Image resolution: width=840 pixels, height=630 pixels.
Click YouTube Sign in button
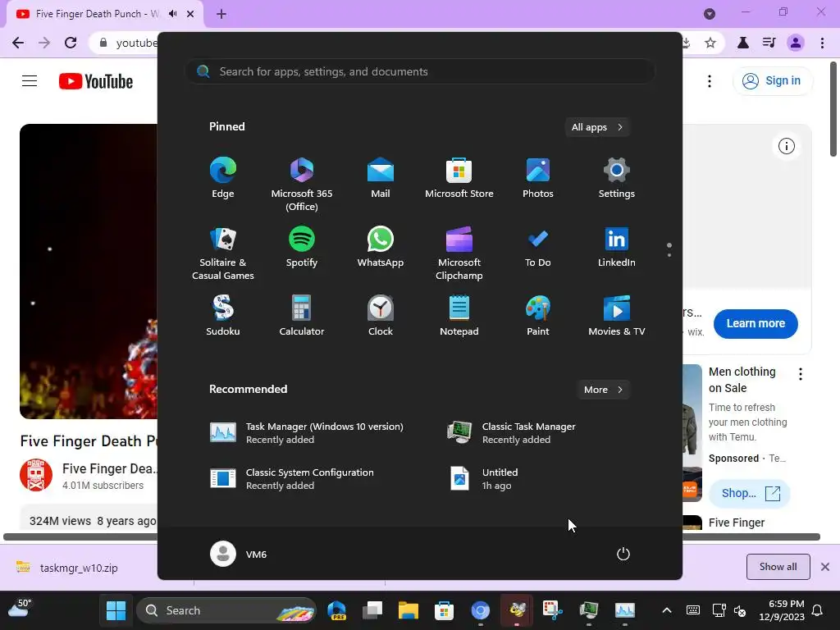(772, 81)
